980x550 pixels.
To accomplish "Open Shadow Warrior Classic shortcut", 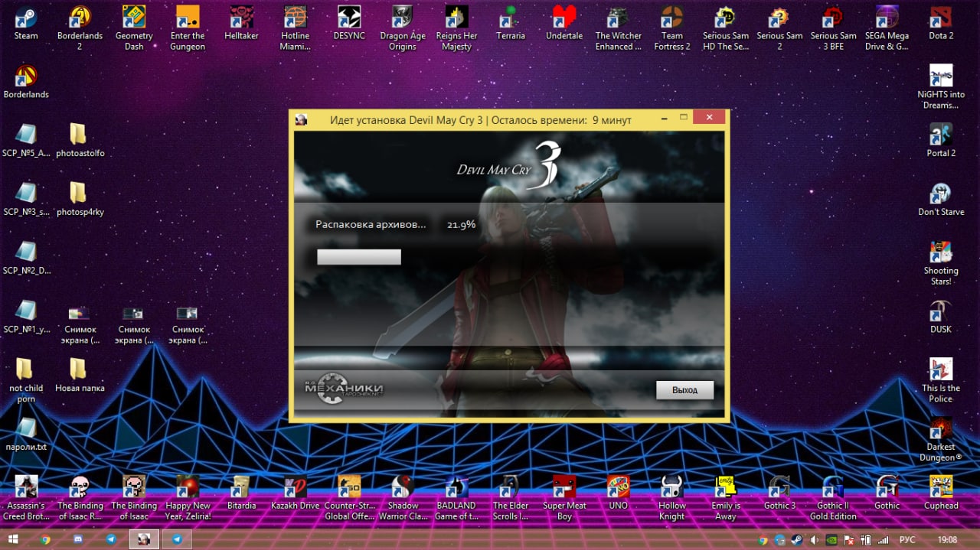I will [403, 499].
